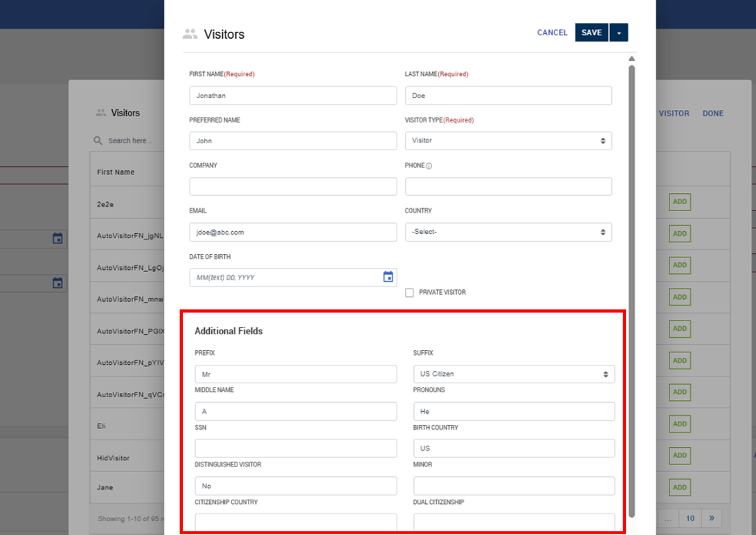This screenshot has height=535, width=756.
Task: Go to page 10 in pagination
Action: pos(690,518)
